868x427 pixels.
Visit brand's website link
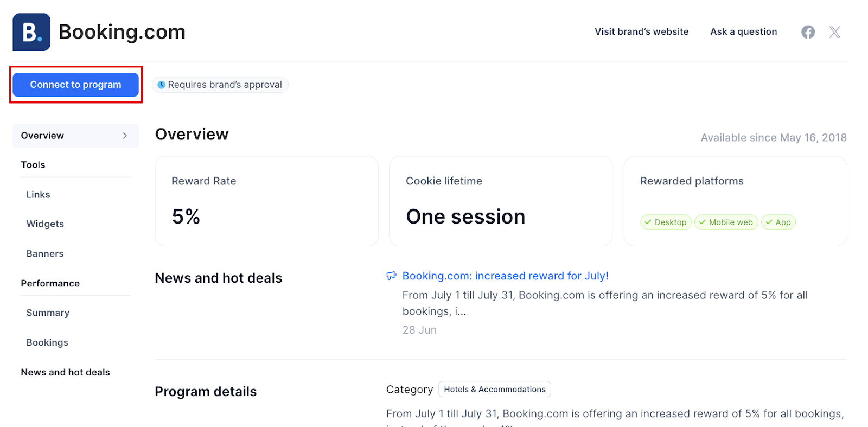tap(641, 31)
